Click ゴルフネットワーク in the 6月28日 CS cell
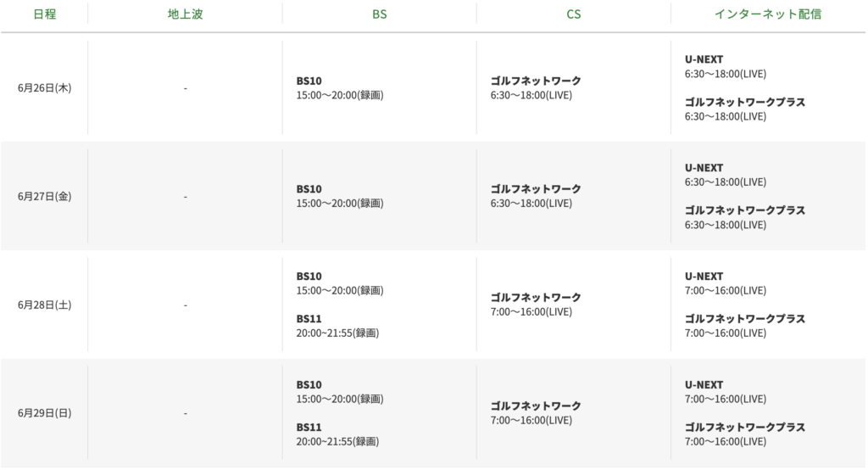 pyautogui.click(x=536, y=298)
